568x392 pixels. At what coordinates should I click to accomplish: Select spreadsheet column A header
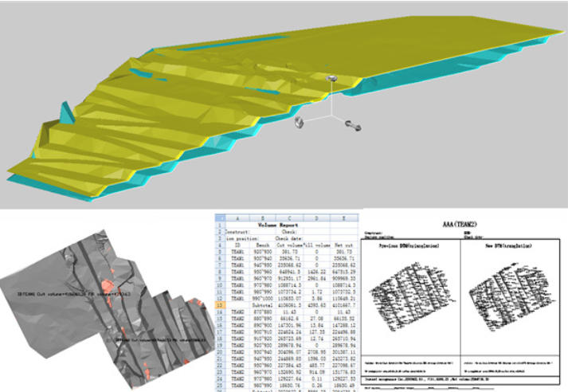point(236,216)
